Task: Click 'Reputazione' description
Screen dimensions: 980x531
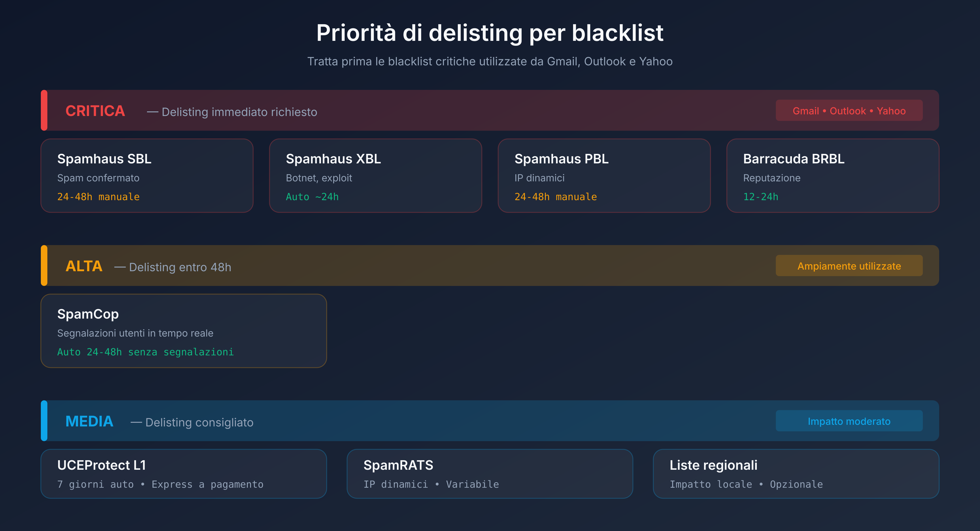Action: coord(771,178)
